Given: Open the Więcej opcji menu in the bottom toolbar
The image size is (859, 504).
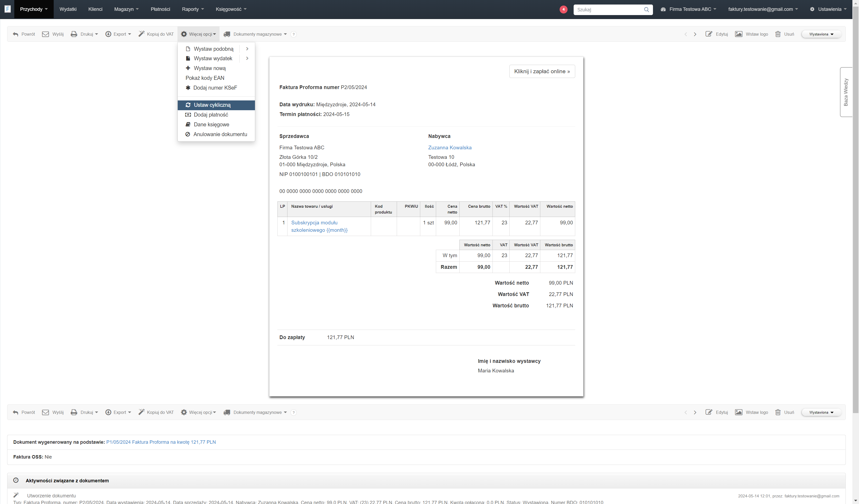Looking at the screenshot, I should tap(198, 412).
